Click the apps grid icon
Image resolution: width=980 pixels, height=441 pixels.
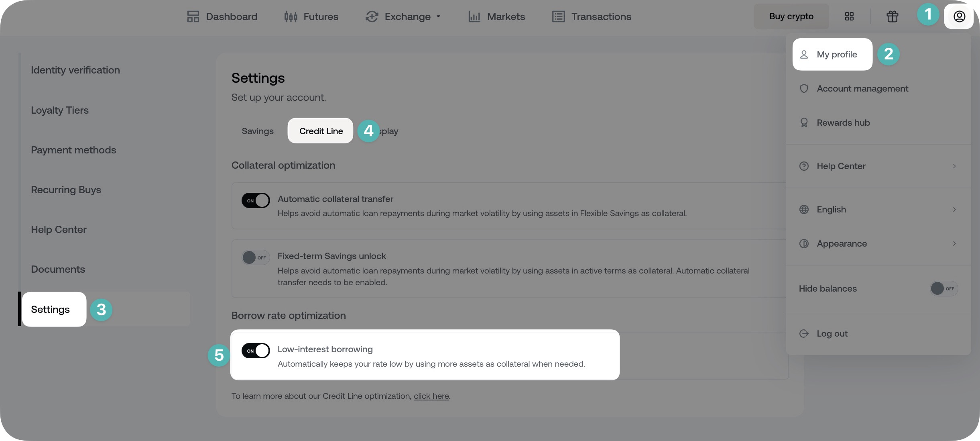click(849, 16)
